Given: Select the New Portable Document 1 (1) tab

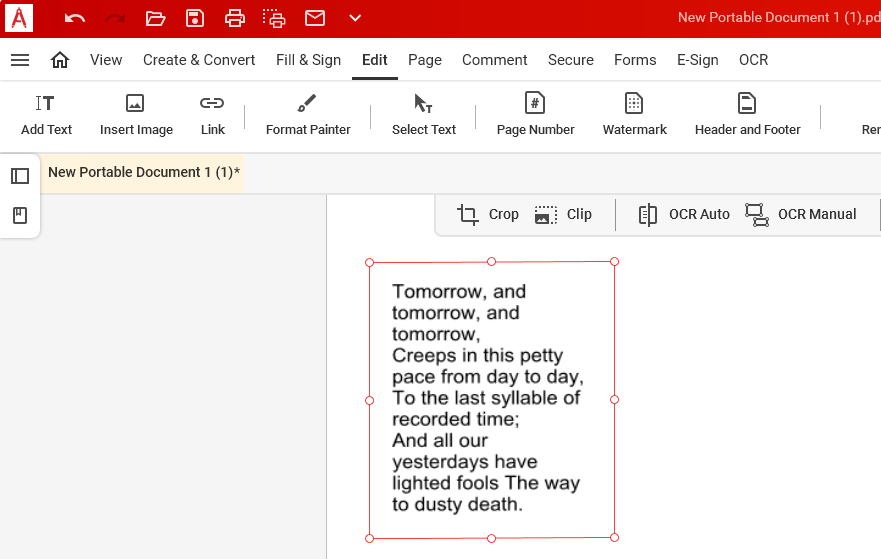Looking at the screenshot, I should [x=143, y=172].
